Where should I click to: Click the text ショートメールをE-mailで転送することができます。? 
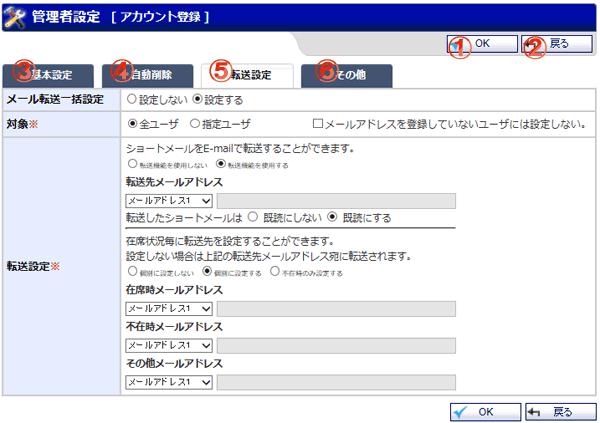240,149
